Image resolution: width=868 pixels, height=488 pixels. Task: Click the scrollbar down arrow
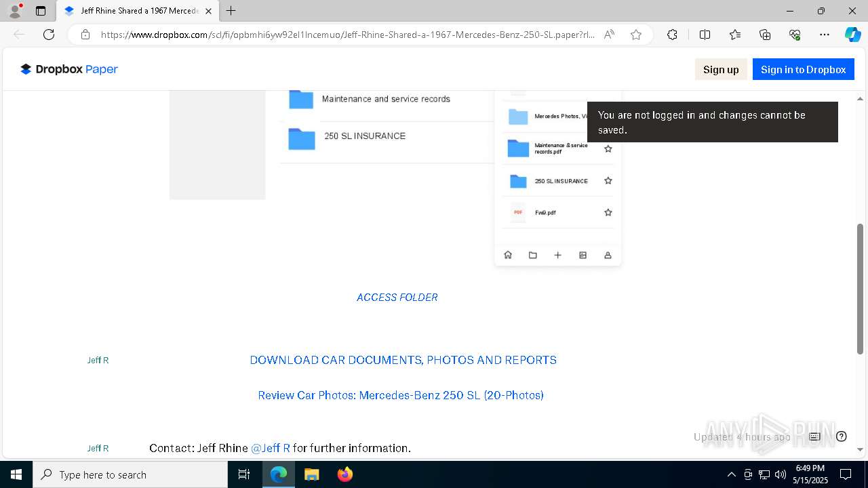[861, 449]
